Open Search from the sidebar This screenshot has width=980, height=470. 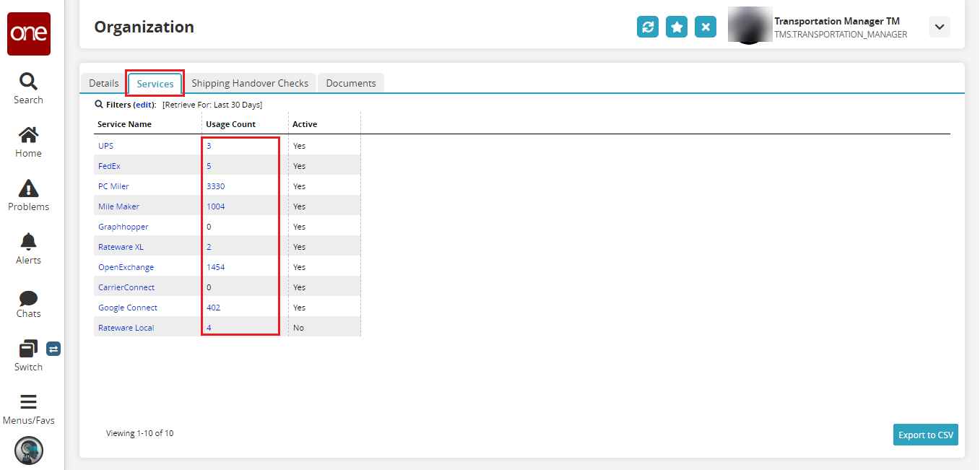point(28,89)
